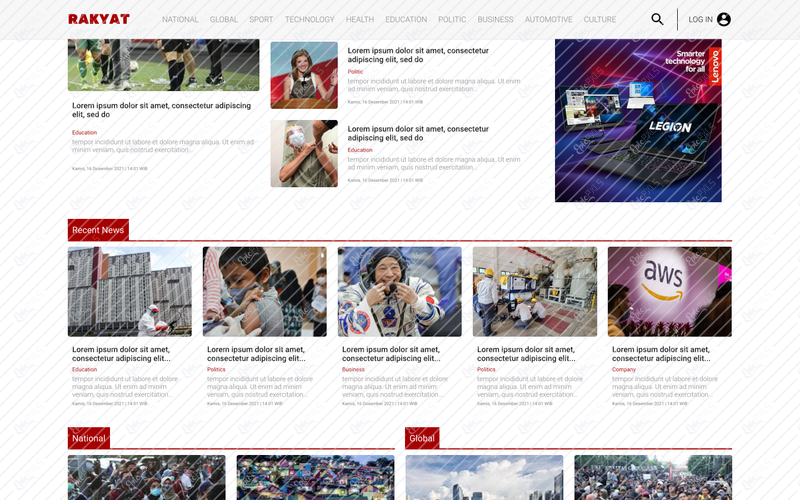Open the BUSINESS navigation item
This screenshot has height=500, width=800.
click(495, 19)
